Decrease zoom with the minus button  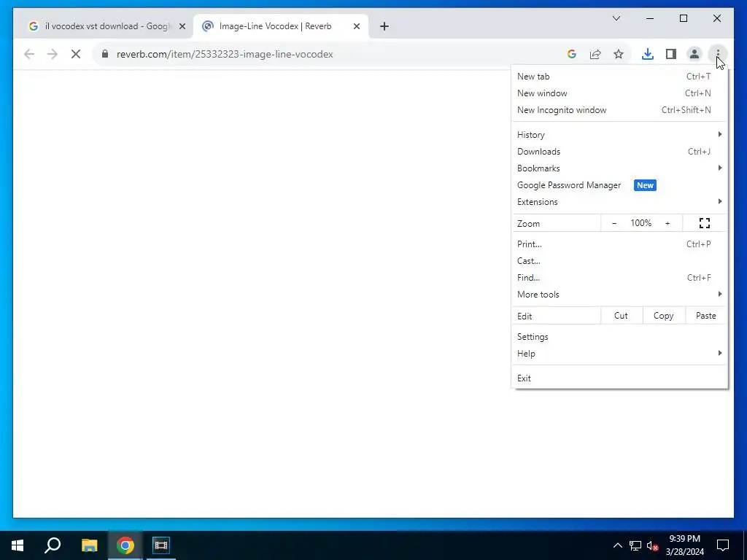tap(614, 223)
